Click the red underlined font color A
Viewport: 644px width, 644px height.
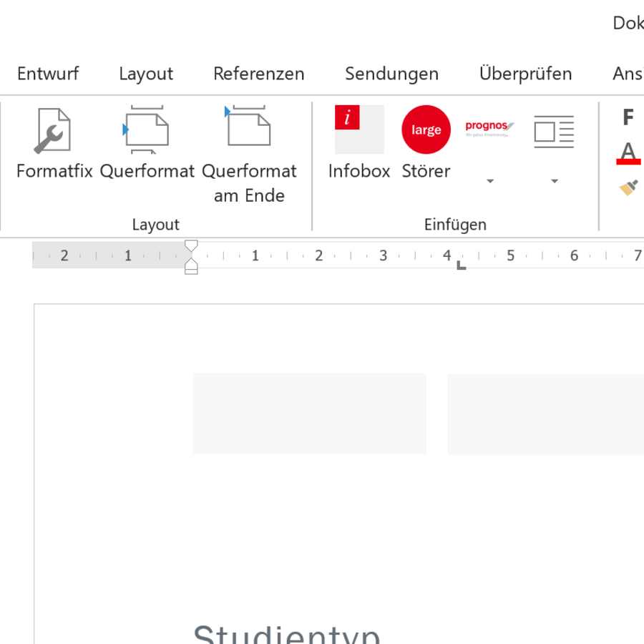pos(628,153)
